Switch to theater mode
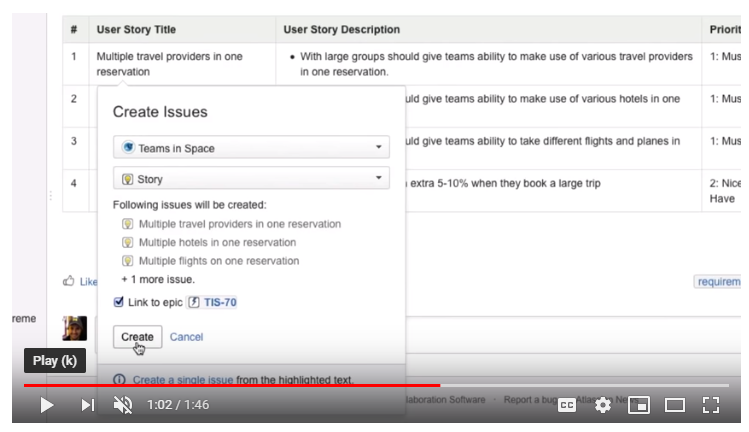The height and width of the screenshot is (432, 749). [674, 405]
